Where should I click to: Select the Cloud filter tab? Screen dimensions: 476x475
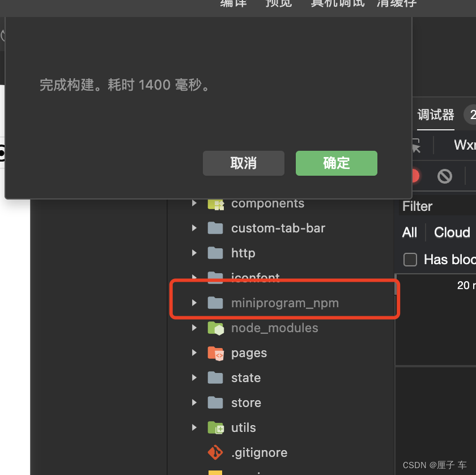click(x=452, y=232)
